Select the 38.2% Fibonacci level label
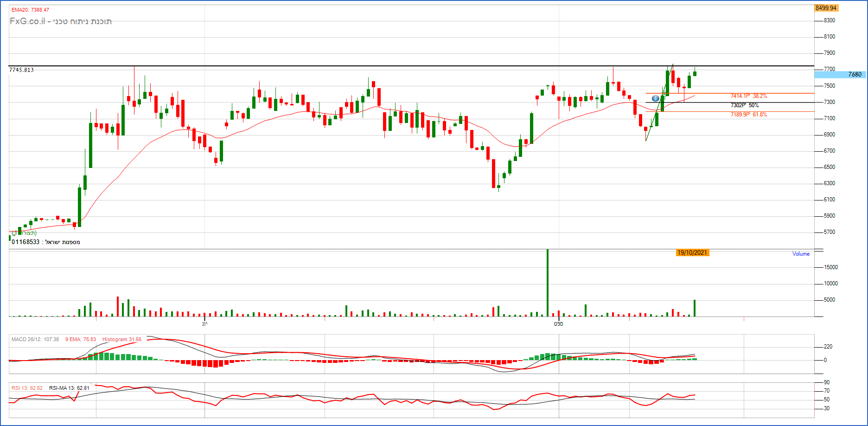The width and height of the screenshot is (868, 426). click(x=748, y=96)
